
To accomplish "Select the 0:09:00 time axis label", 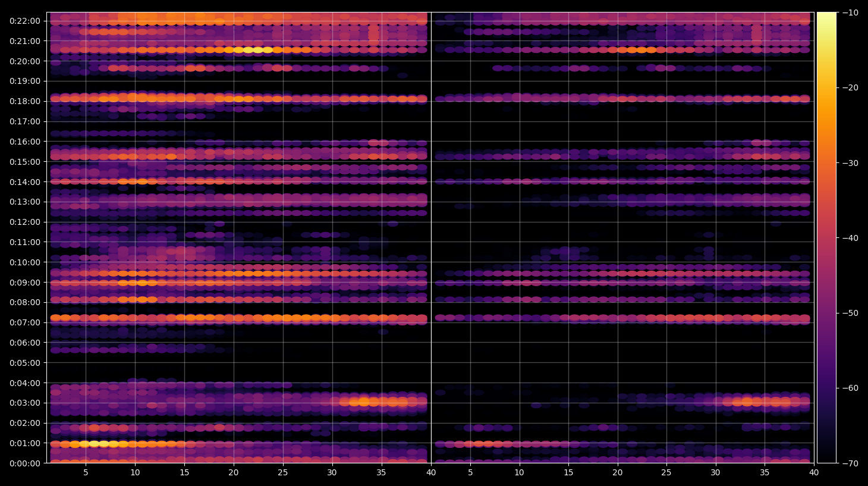I will coord(25,283).
